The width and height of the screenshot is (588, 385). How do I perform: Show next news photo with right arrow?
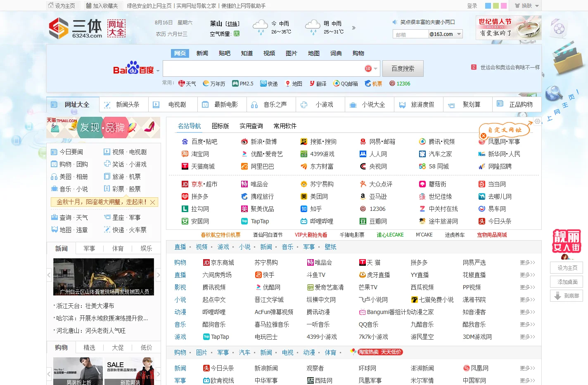[158, 274]
